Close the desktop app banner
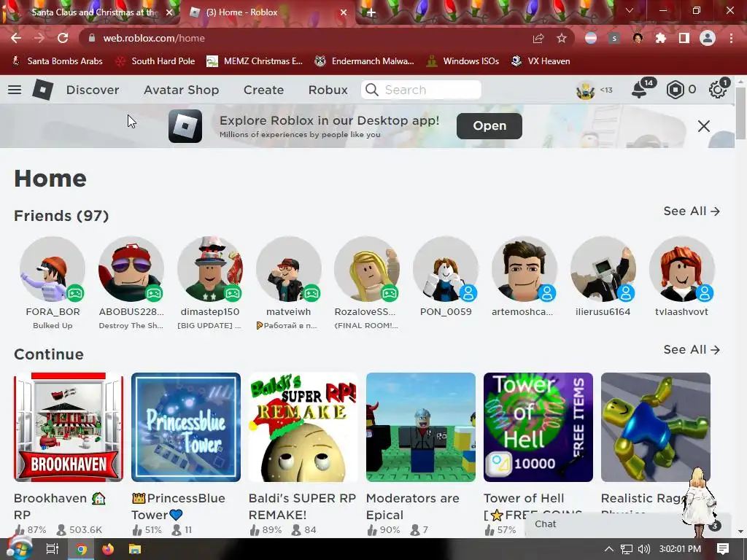 pyautogui.click(x=704, y=125)
